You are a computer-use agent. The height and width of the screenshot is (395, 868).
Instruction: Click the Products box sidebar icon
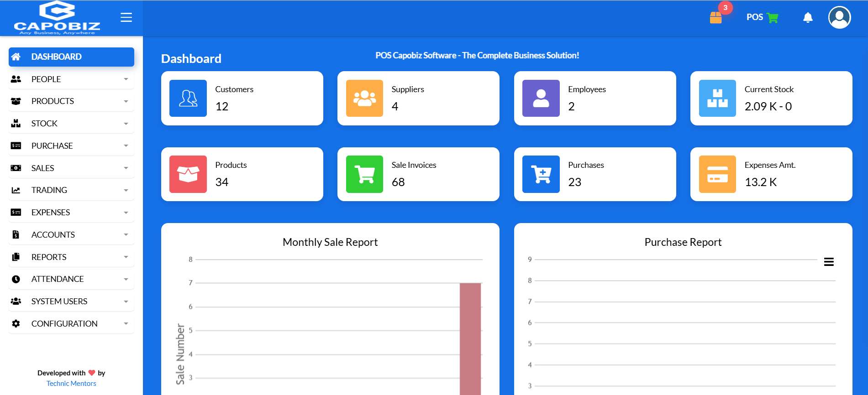tap(16, 101)
